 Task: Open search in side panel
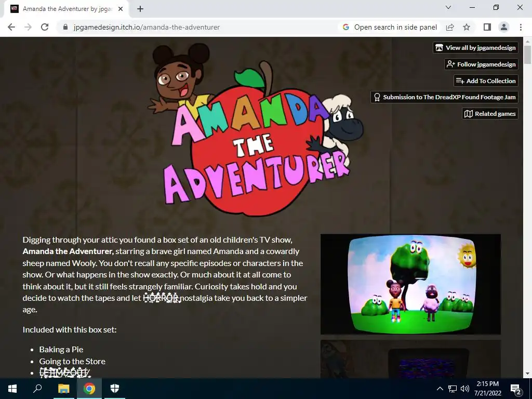pyautogui.click(x=390, y=27)
